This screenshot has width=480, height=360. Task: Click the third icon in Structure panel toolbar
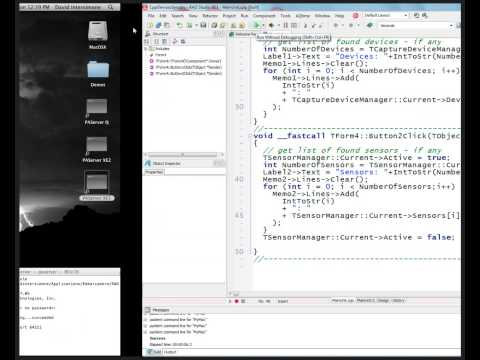pyautogui.click(x=165, y=41)
